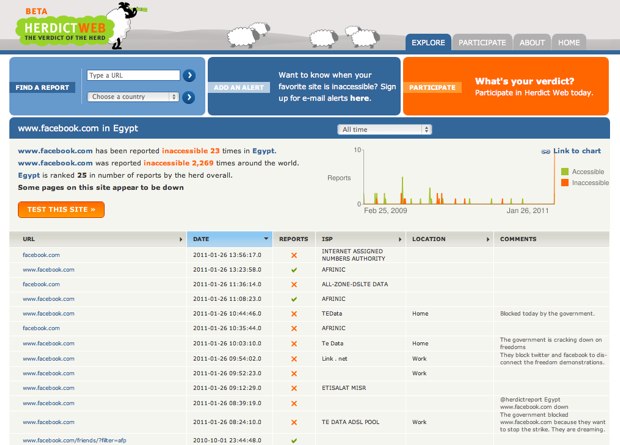Open the All time period dropdown
This screenshot has width=620, height=445.
(384, 129)
